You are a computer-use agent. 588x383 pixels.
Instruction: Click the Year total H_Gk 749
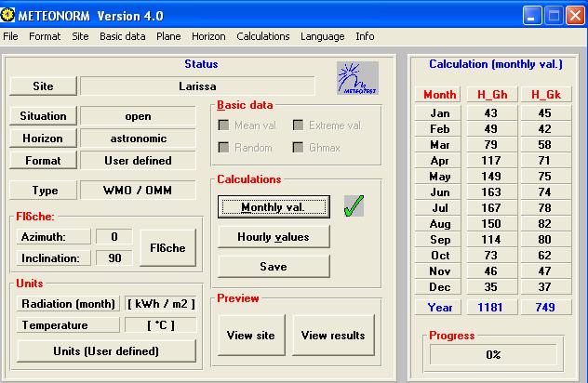click(x=546, y=308)
